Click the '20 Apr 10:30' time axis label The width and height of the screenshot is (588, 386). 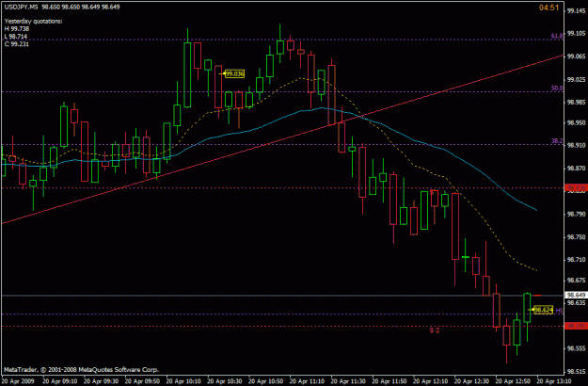pos(225,381)
